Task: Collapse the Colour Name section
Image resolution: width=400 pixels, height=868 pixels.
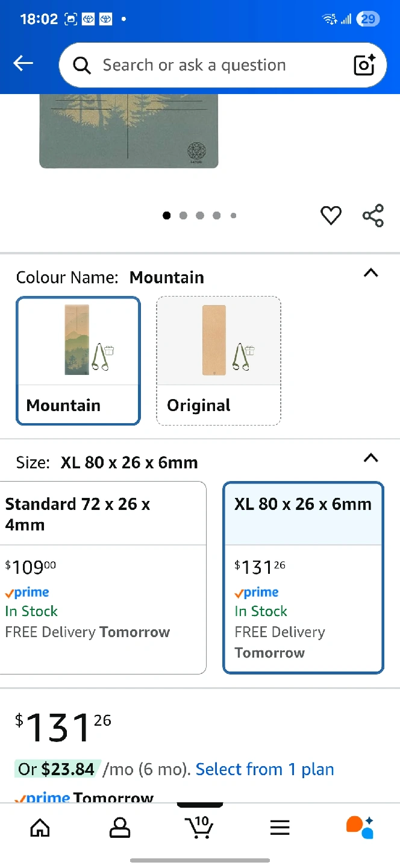Action: click(x=371, y=273)
